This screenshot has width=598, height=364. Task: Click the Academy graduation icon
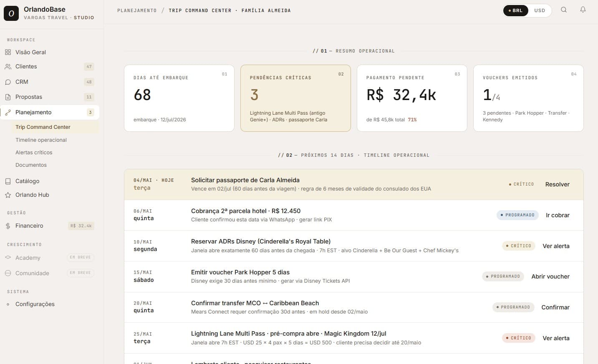[8, 258]
